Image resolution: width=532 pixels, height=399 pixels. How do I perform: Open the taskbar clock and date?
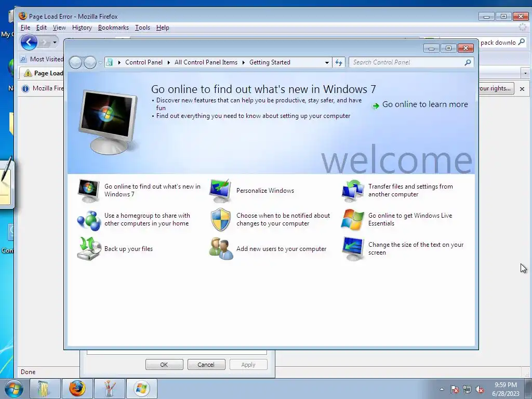pyautogui.click(x=506, y=389)
